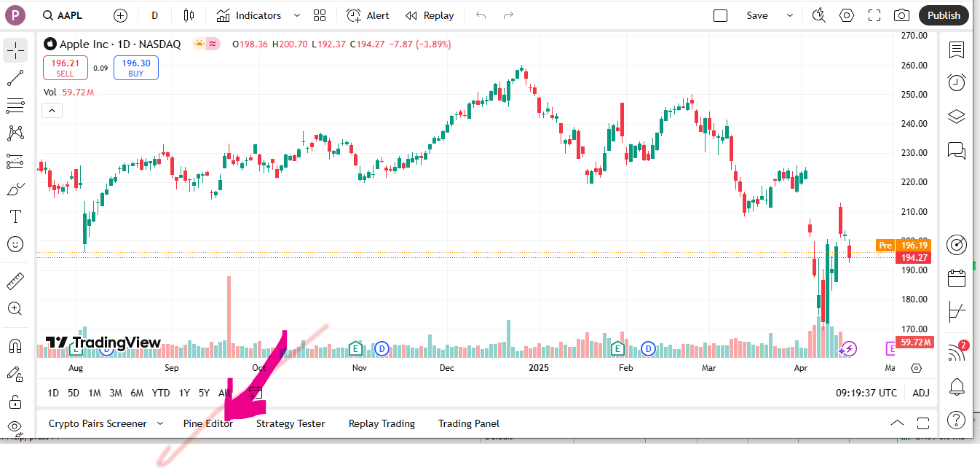
Task: Collapse bottom panel with chevron up
Action: (x=897, y=423)
